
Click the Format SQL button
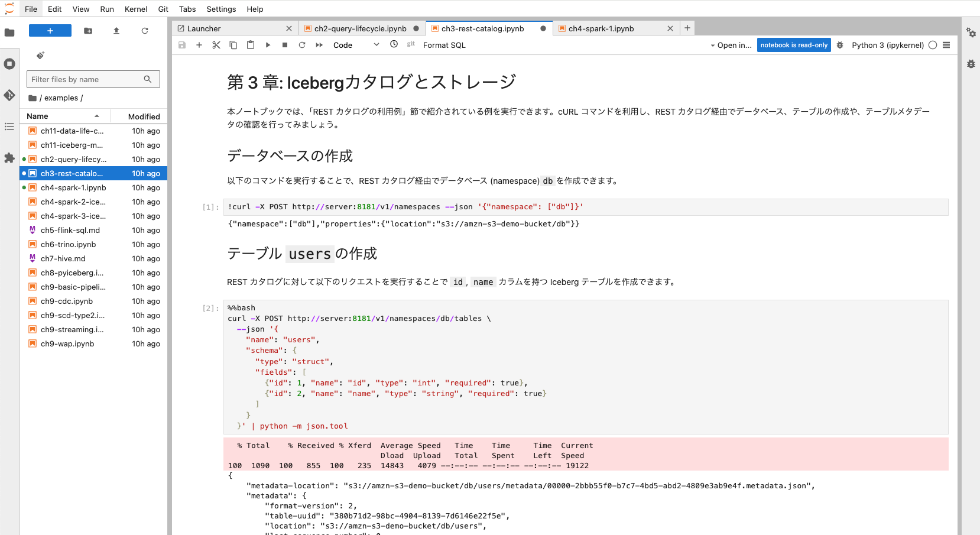(444, 45)
